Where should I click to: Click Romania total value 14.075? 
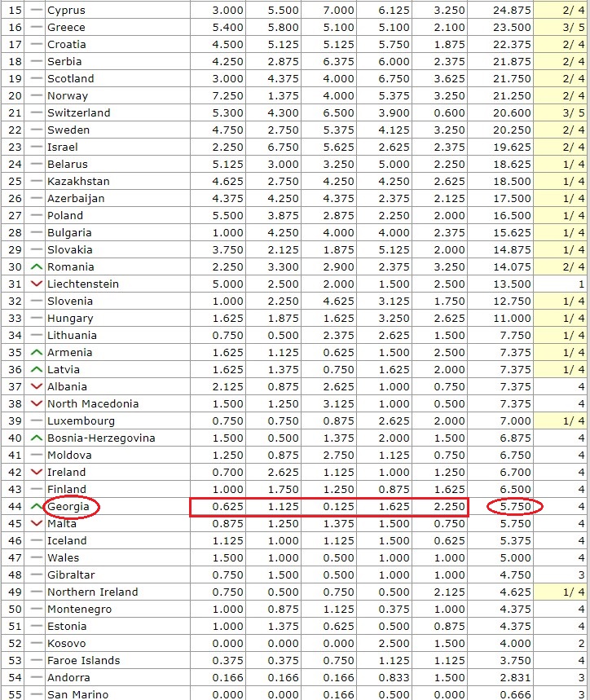[512, 267]
